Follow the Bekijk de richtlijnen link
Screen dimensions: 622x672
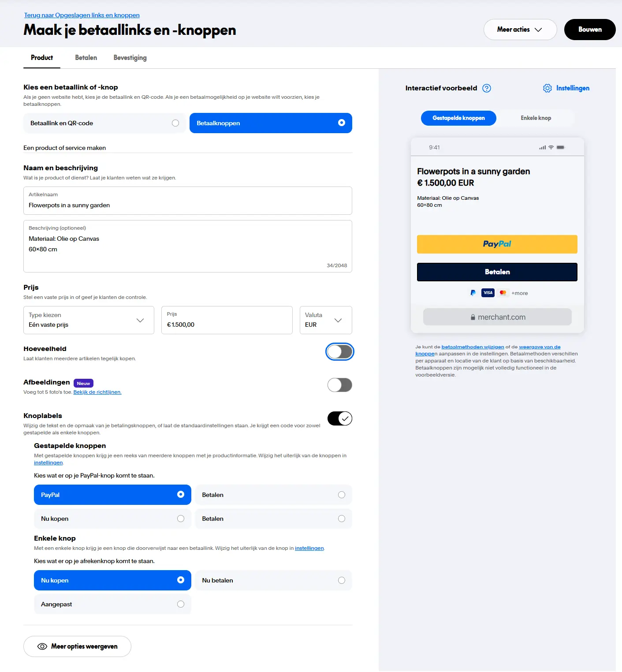point(97,392)
